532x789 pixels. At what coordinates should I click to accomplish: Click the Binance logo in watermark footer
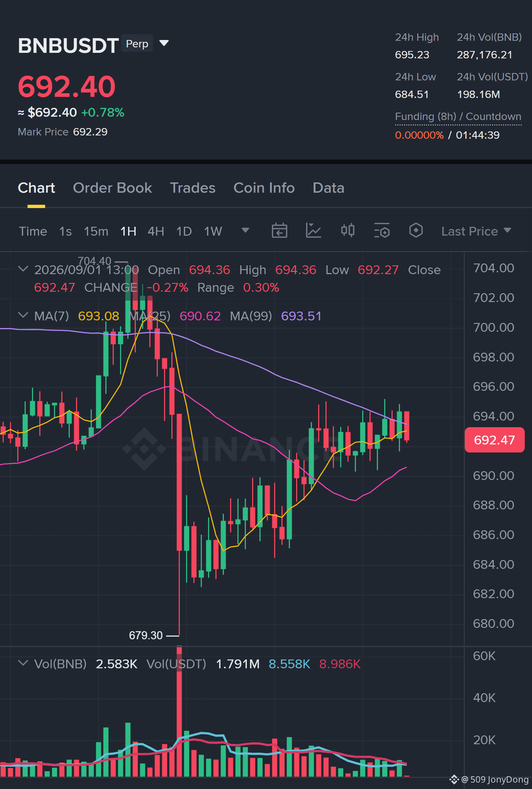click(x=454, y=779)
